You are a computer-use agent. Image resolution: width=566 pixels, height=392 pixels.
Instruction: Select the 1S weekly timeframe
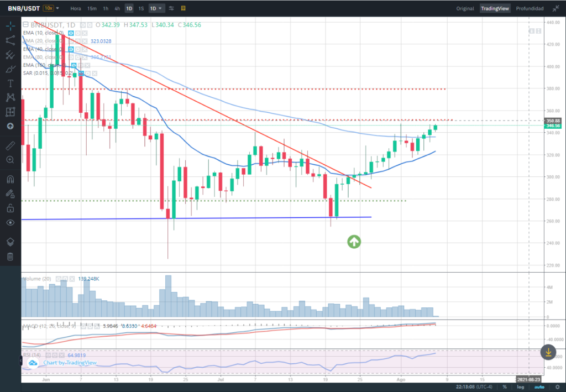click(x=141, y=8)
